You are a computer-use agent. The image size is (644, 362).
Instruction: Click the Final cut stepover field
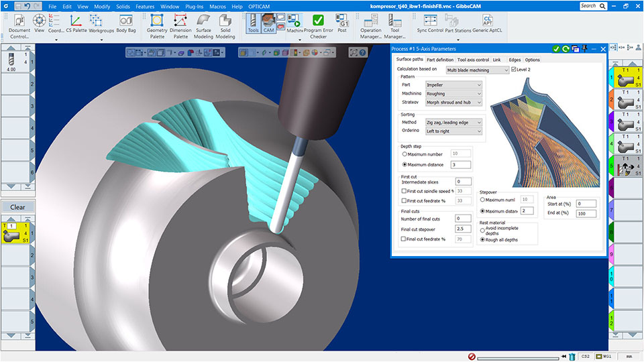(x=463, y=229)
